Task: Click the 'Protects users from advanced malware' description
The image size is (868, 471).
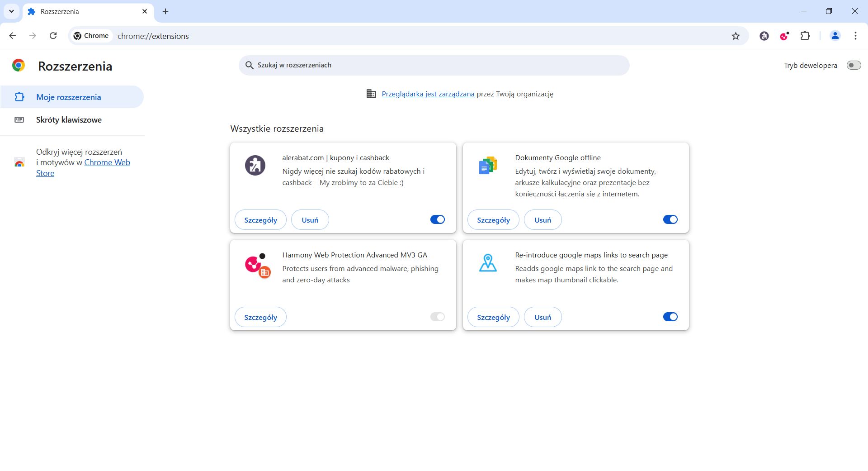Action: coord(360,274)
